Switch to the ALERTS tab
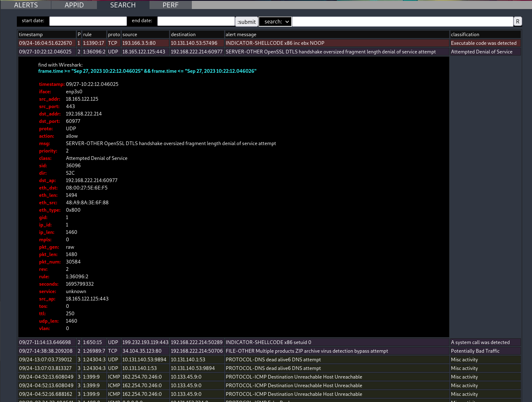Viewport: 532px width, 402px height. pos(26,5)
